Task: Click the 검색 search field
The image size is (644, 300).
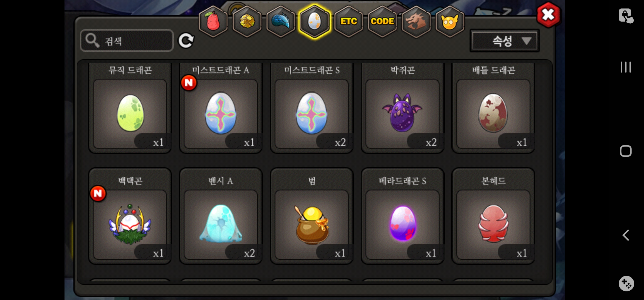Action: pos(127,41)
